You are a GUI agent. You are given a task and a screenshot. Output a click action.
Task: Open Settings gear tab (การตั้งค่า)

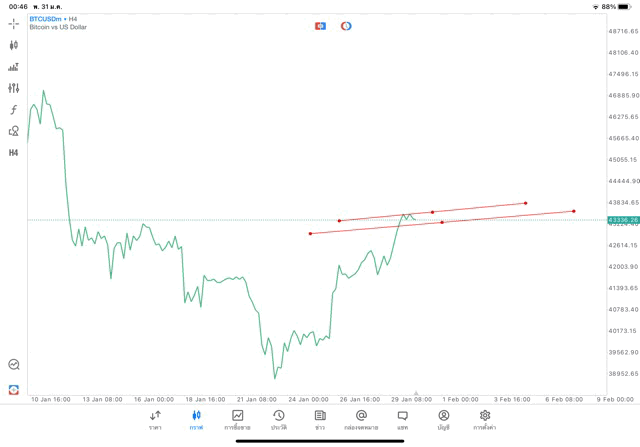point(485,420)
